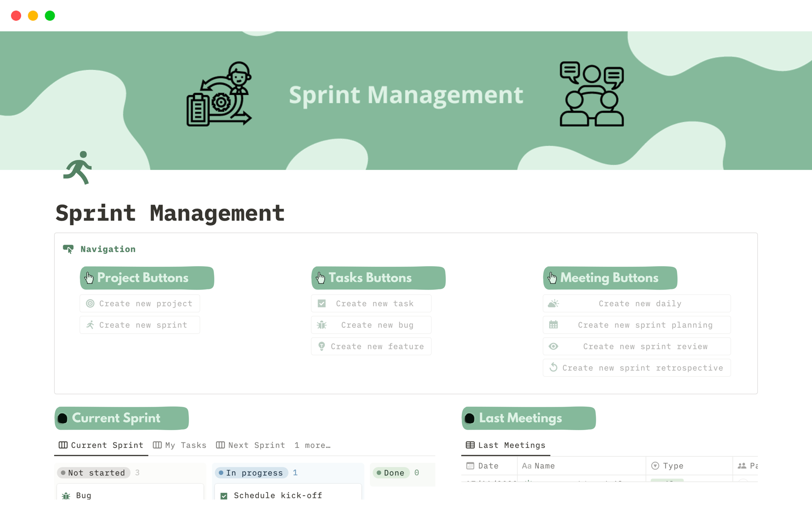The height and width of the screenshot is (508, 812).
Task: Click the green In progress status tag
Action: click(x=251, y=473)
